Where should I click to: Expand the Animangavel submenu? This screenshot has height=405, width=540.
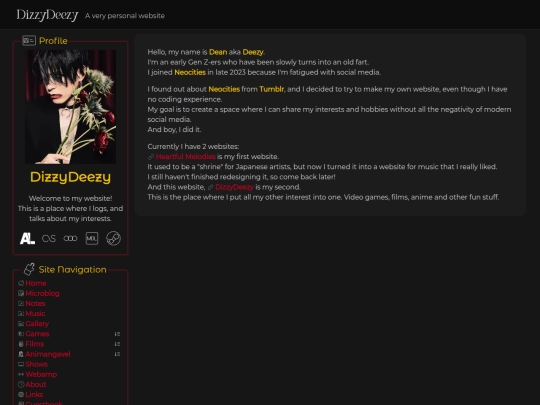tap(117, 354)
